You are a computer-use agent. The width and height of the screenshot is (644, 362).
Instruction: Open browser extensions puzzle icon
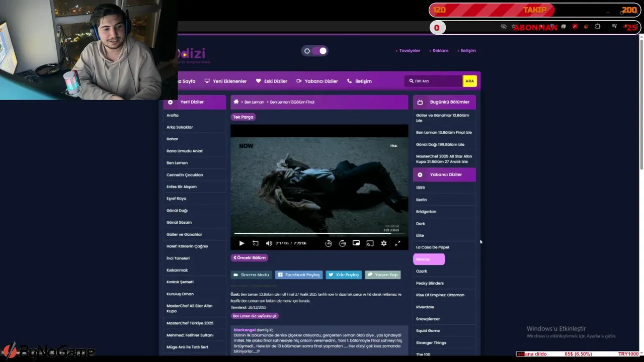tap(598, 27)
